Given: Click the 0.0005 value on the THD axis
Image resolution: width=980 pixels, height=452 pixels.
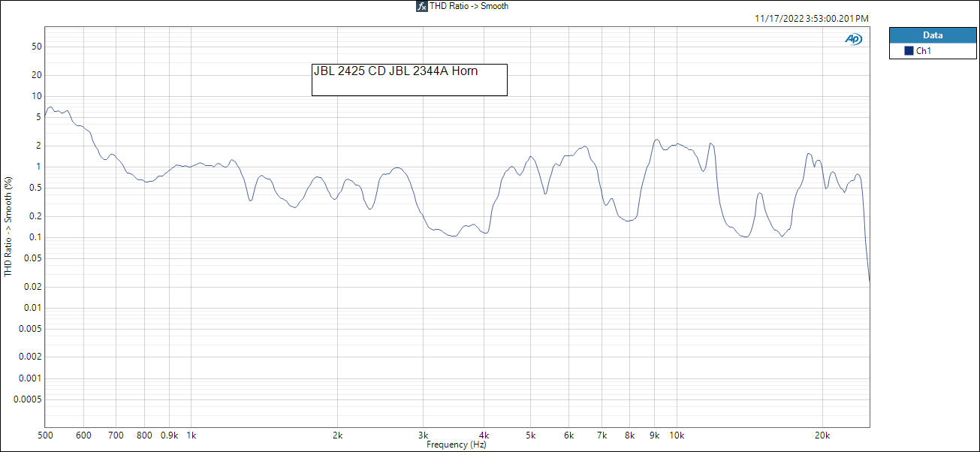Looking at the screenshot, I should [x=28, y=399].
